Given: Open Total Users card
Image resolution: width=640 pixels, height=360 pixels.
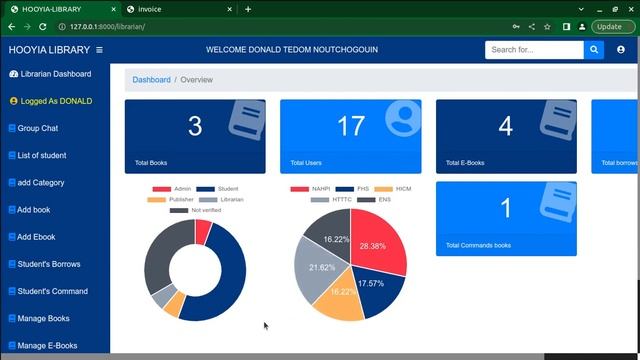Looking at the screenshot, I should [x=351, y=136].
